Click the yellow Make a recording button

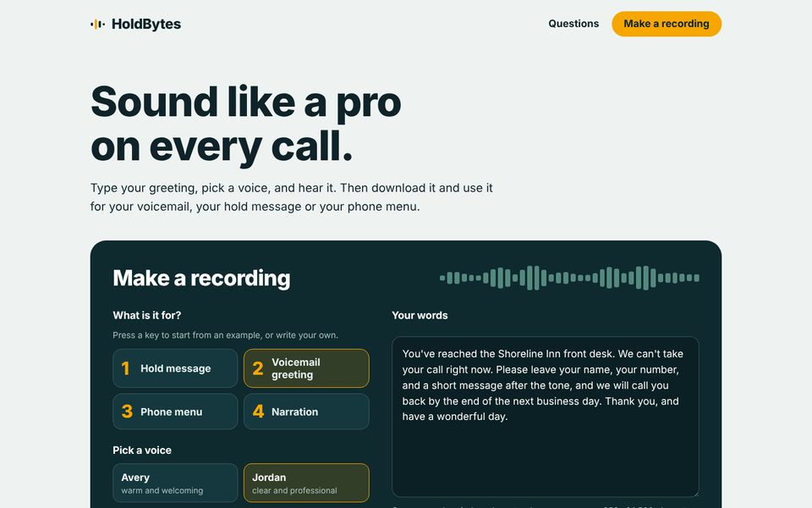[666, 24]
